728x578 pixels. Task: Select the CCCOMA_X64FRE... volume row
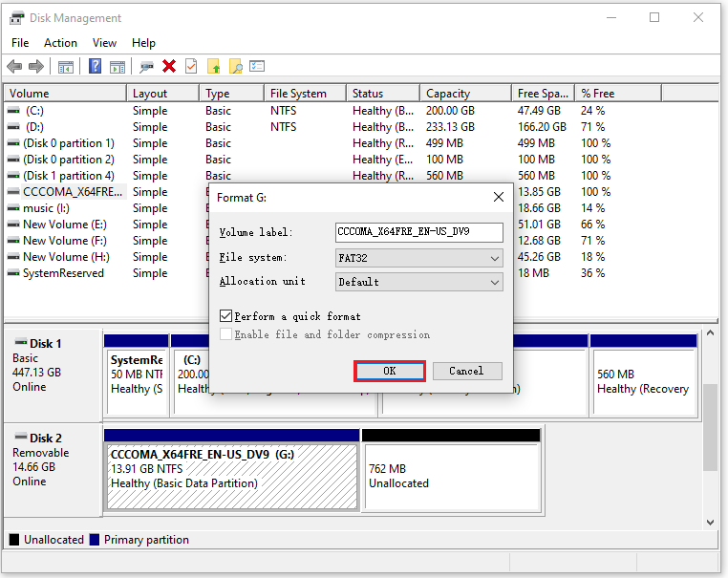pyautogui.click(x=73, y=192)
